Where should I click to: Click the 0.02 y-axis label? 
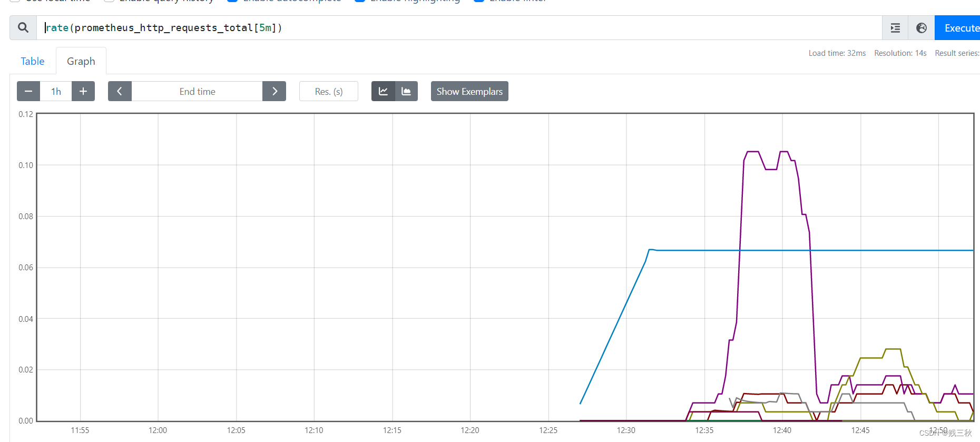pos(26,370)
